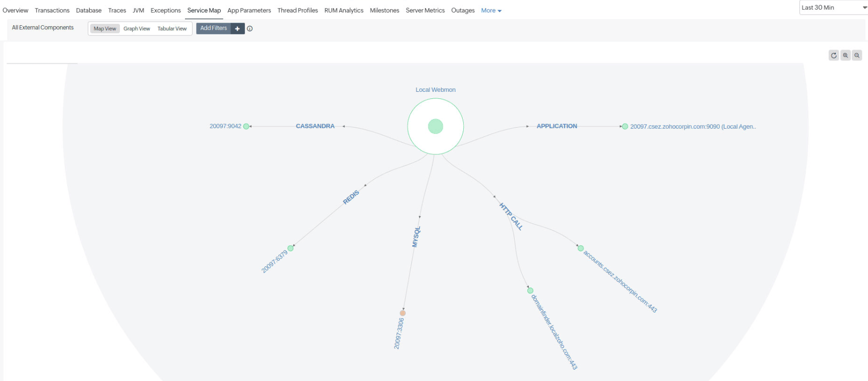This screenshot has height=381, width=868.
Task: Click the Cassandra 20097:9042 node dot
Action: pos(246,127)
